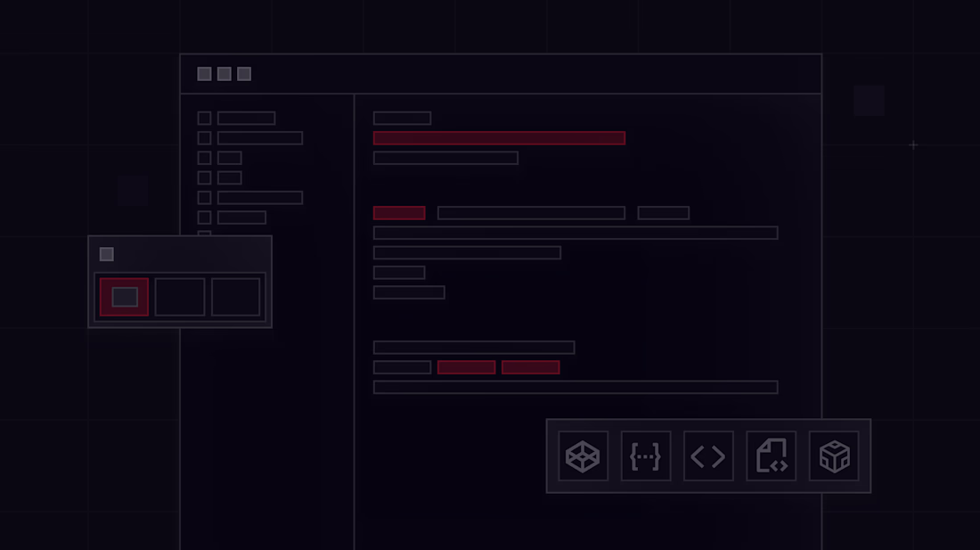Open the code file document icon
980x550 pixels.
(772, 456)
